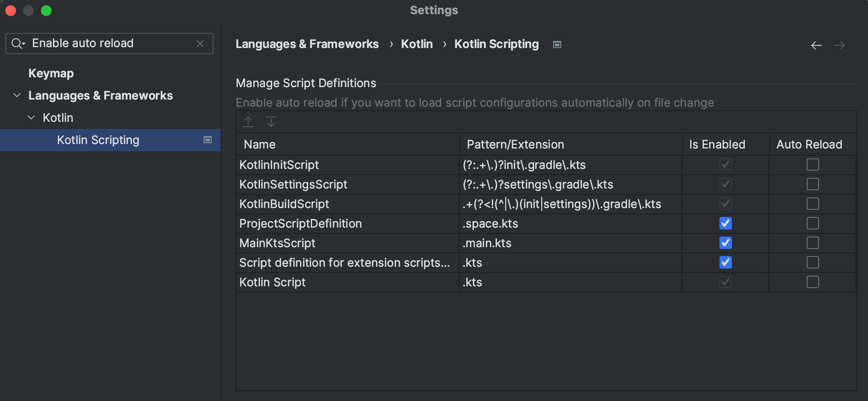Enable Auto Reload for MainKtsScript
Image resolution: width=868 pixels, height=401 pixels.
813,243
